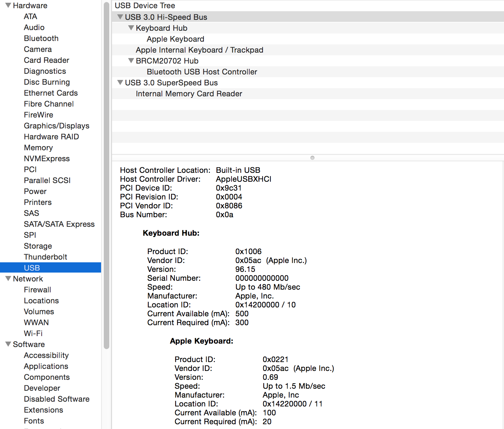The width and height of the screenshot is (504, 429).
Task: Select Printers in the sidebar
Action: (x=38, y=202)
